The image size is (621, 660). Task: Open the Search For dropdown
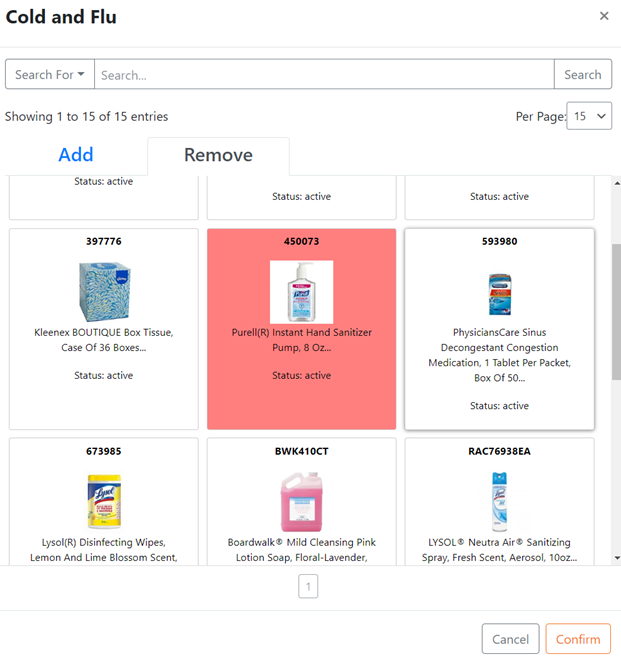50,74
